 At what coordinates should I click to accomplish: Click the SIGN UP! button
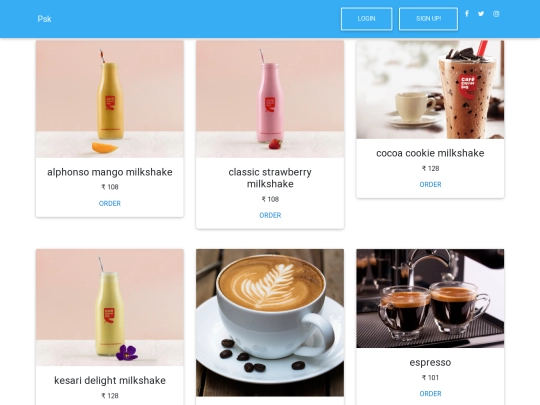(428, 19)
